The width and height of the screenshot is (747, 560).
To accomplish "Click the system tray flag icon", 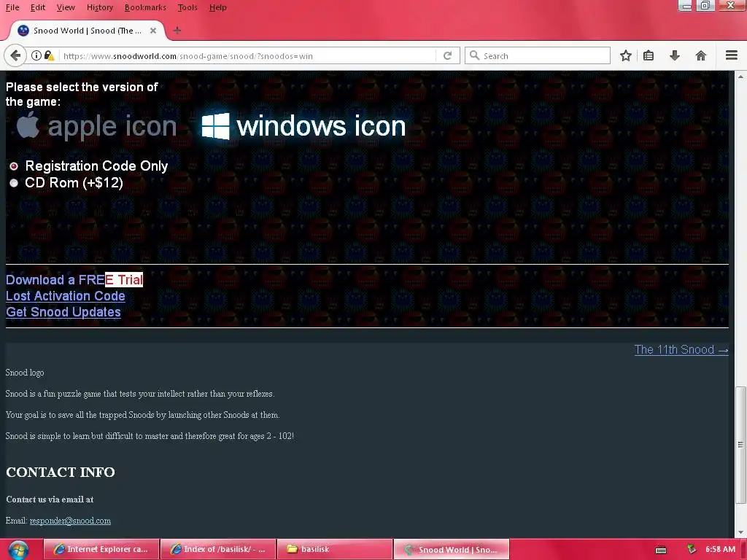I will (692, 550).
